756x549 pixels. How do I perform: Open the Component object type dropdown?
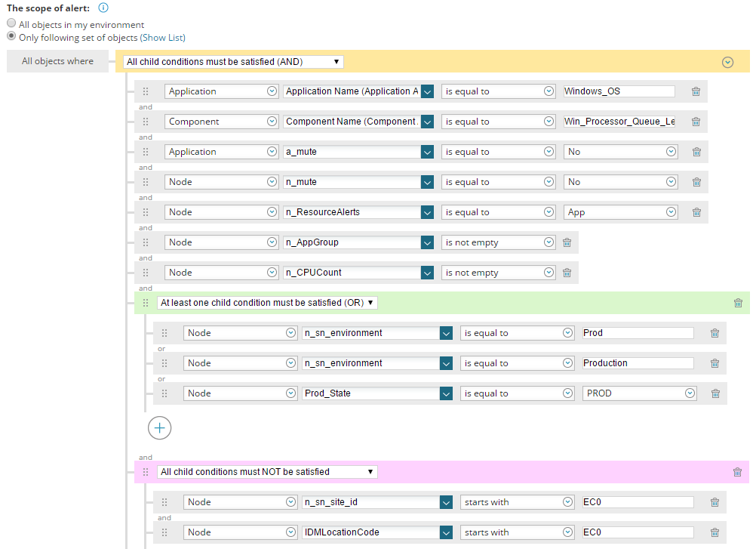(221, 122)
